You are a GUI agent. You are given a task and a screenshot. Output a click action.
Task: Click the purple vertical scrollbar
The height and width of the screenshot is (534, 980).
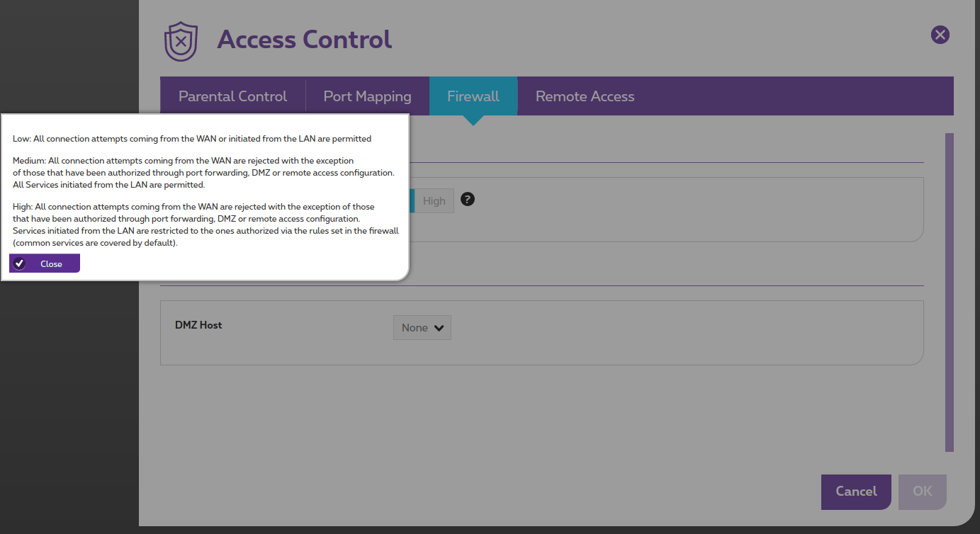point(949,292)
